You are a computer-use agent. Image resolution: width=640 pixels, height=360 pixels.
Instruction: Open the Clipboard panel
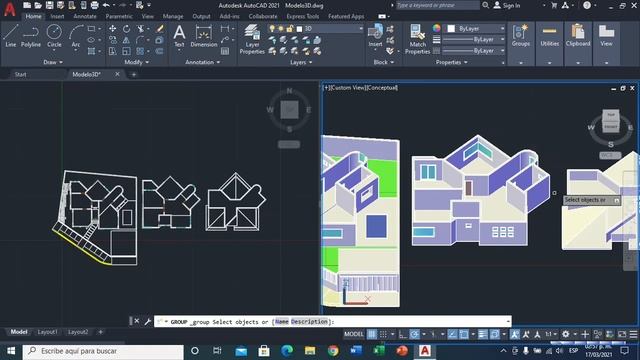pos(578,36)
